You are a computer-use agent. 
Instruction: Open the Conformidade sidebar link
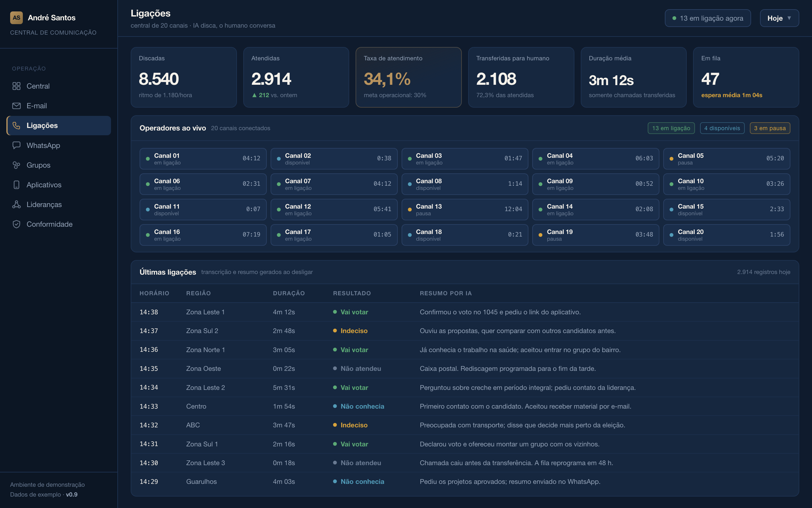[59, 224]
